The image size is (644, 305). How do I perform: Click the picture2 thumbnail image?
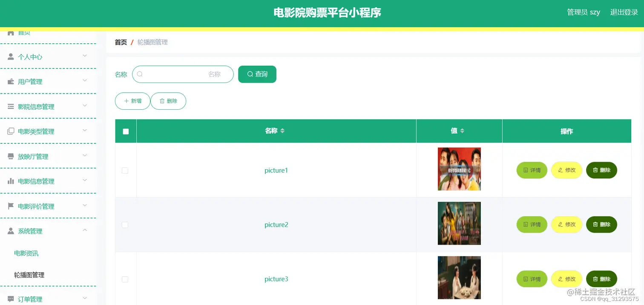point(459,223)
